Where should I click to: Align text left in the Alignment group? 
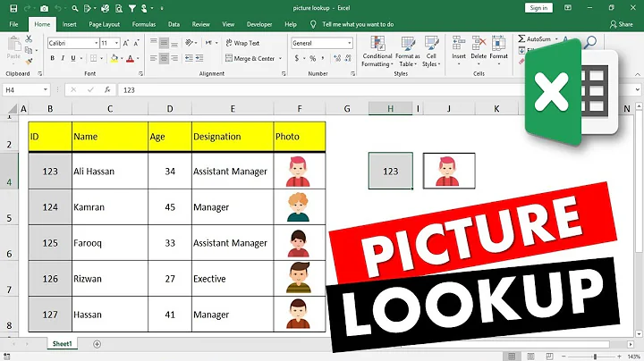[153, 58]
